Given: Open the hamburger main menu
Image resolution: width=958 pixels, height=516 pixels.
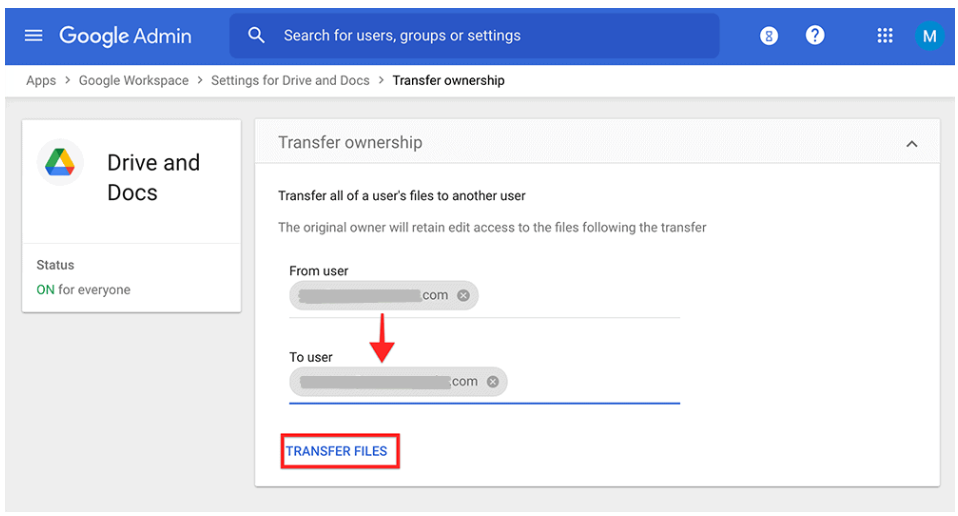Looking at the screenshot, I should pyautogui.click(x=34, y=36).
